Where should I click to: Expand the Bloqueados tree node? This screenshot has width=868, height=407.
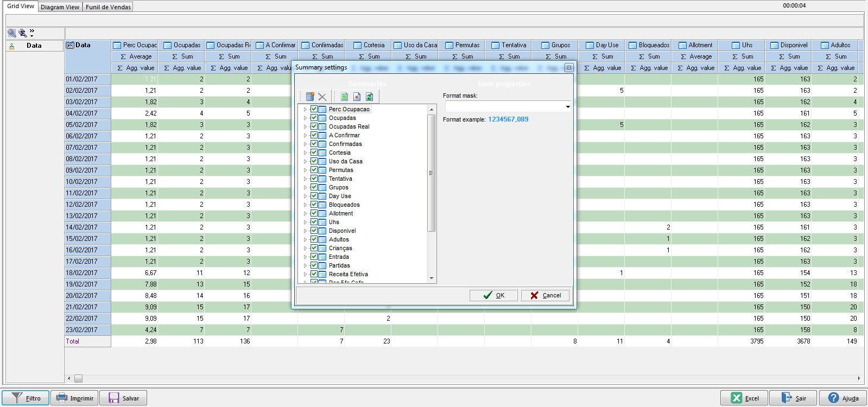(x=305, y=205)
